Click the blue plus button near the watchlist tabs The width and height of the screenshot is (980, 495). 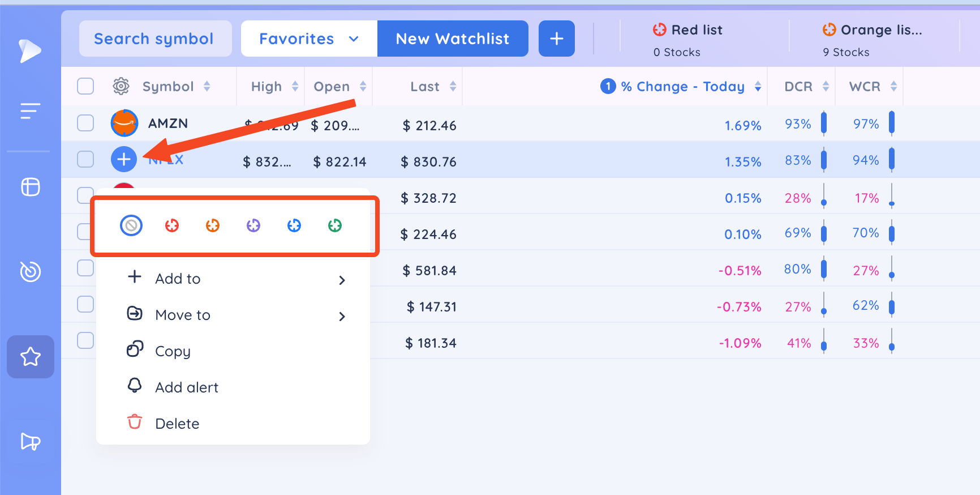[x=556, y=39]
